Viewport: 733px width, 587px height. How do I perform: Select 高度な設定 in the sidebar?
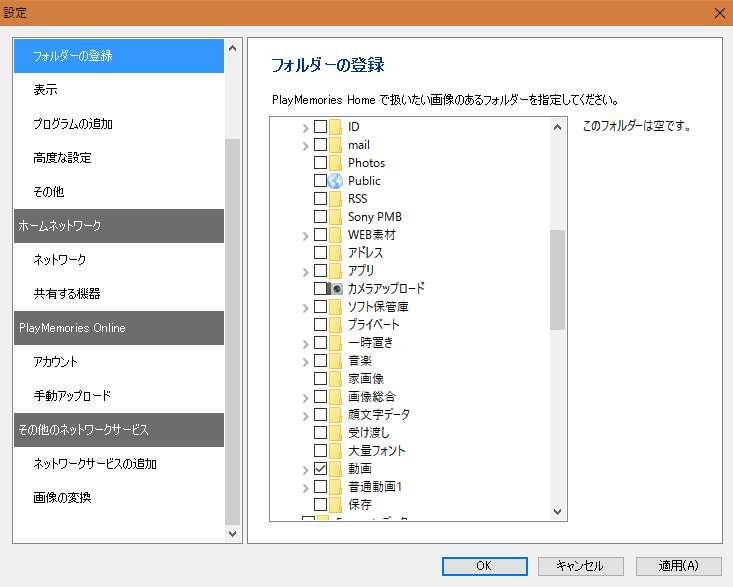(x=119, y=158)
